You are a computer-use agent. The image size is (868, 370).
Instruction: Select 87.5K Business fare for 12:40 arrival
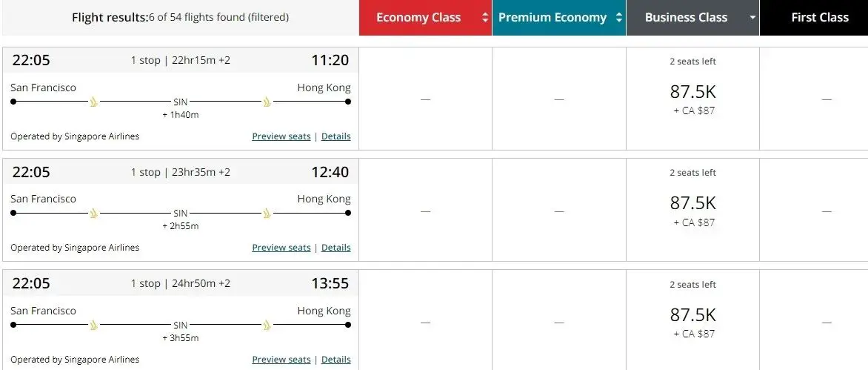pyautogui.click(x=692, y=204)
